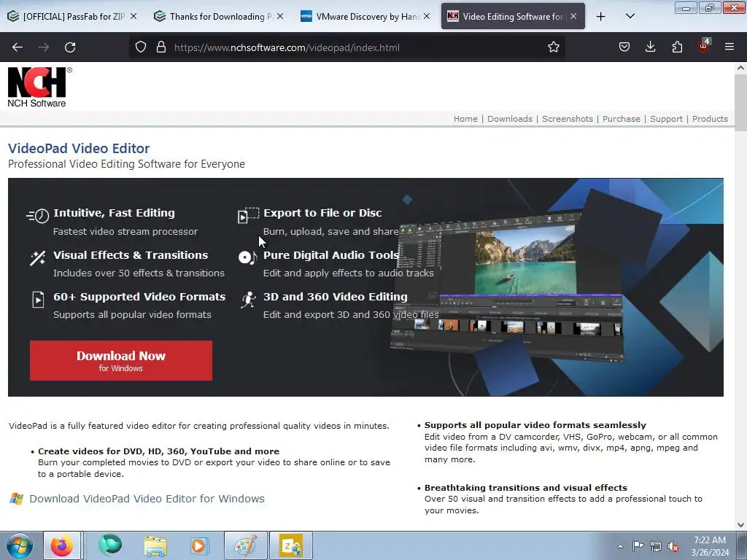Open the Firefox hamburger menu
Image resolution: width=747 pixels, height=560 pixels.
coord(729,47)
